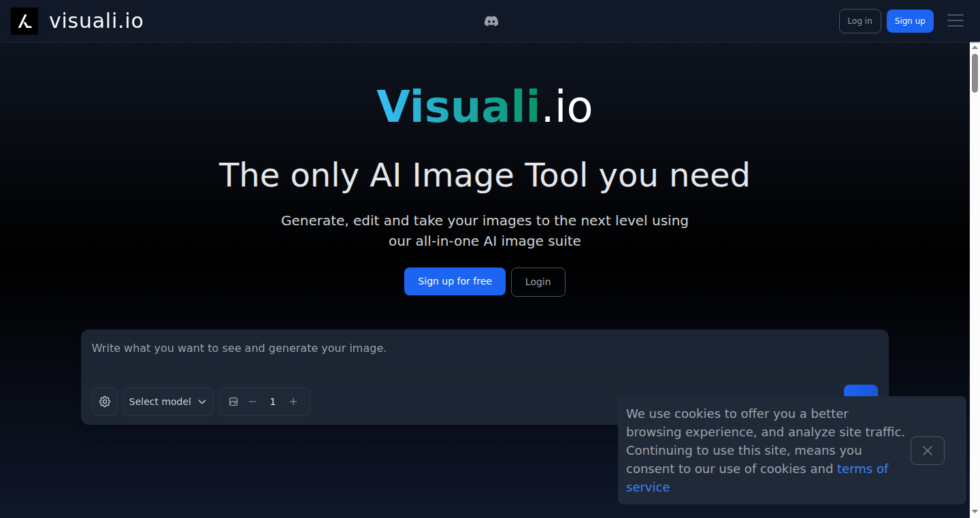
Task: Click the image count value 1
Action: point(273,402)
